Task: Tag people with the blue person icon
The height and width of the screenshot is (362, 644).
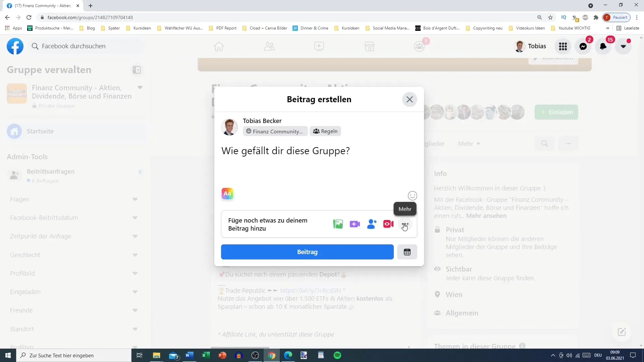Action: tap(372, 224)
